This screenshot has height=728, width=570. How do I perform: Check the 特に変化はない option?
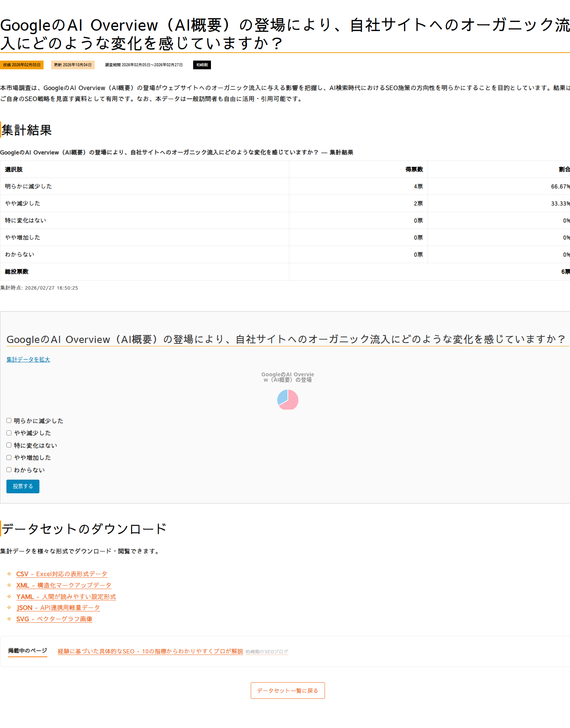coord(9,445)
